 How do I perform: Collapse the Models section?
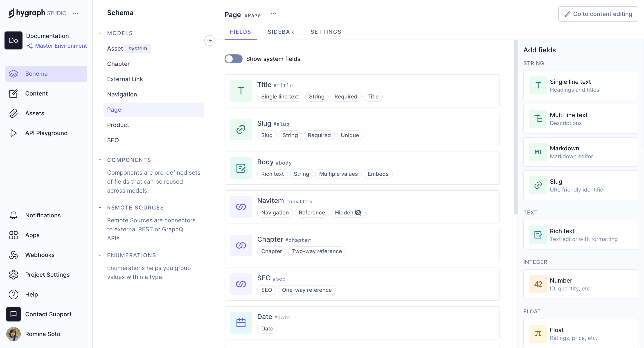click(x=100, y=33)
